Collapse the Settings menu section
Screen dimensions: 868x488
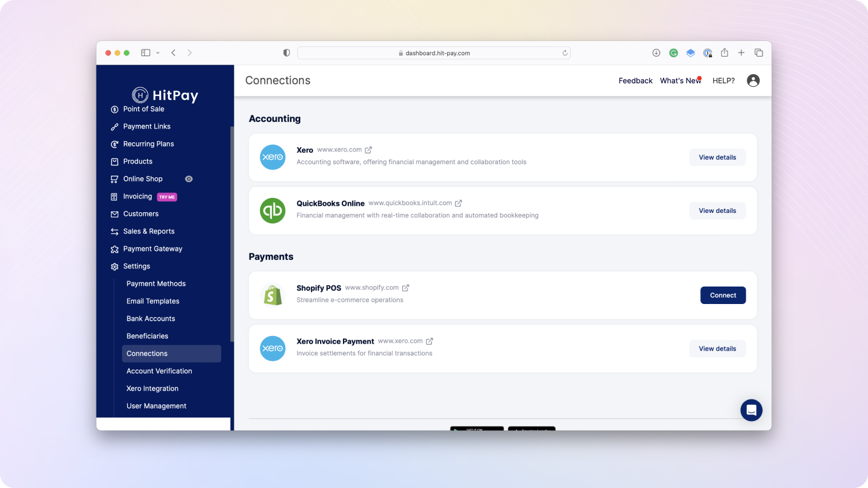click(x=137, y=267)
